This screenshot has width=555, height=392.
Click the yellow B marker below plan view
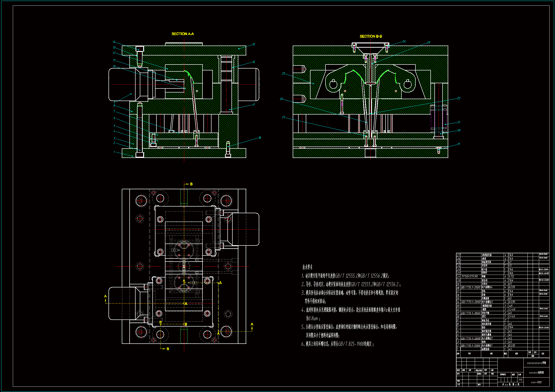tap(168, 349)
